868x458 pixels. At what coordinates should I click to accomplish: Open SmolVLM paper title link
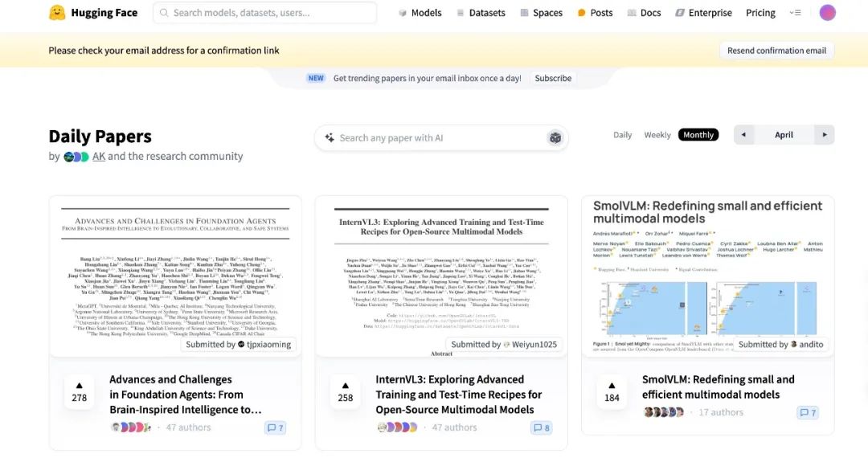pyautogui.click(x=718, y=386)
